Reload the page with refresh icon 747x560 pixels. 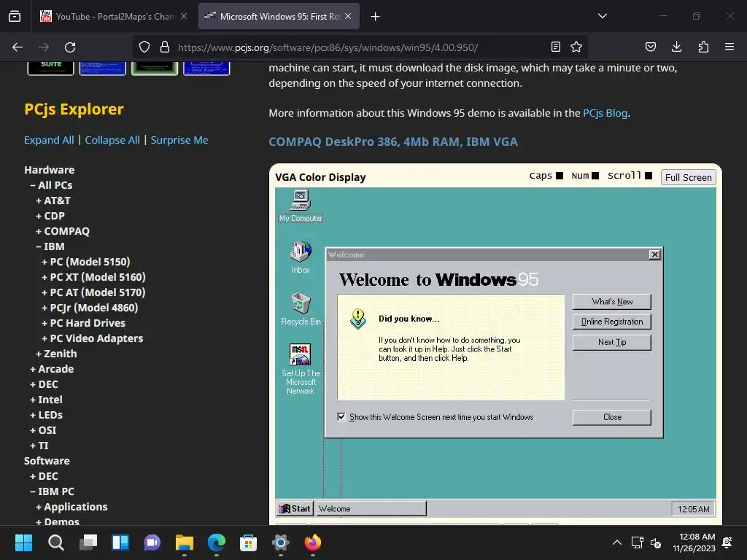click(x=70, y=47)
